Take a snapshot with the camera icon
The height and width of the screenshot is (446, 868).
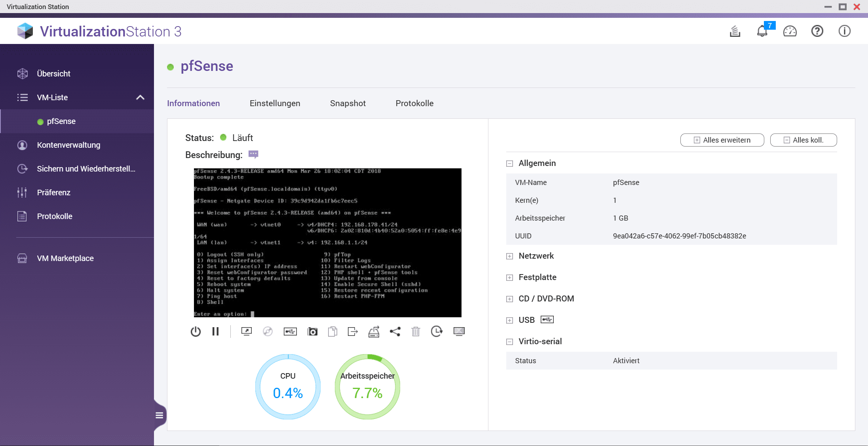pyautogui.click(x=312, y=331)
